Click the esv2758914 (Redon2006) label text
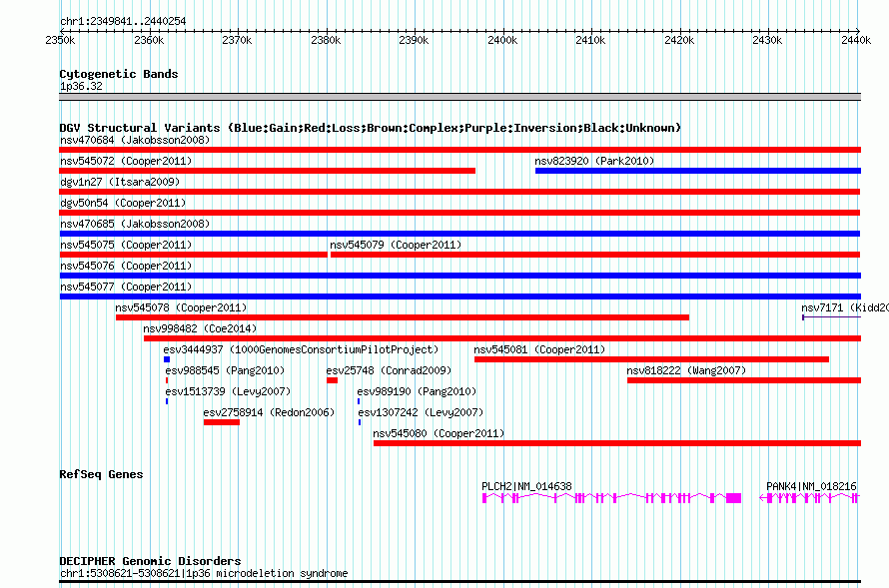Screen dimensions: 889x588 point(269,412)
